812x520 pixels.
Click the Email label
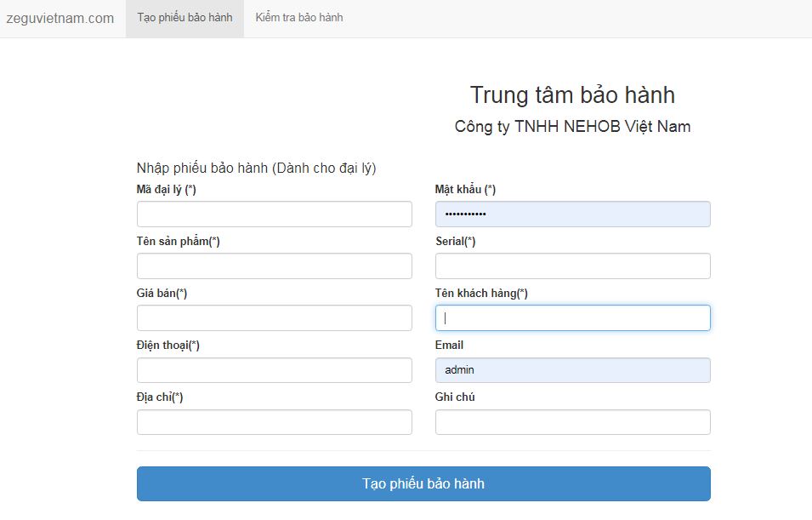[x=449, y=346]
